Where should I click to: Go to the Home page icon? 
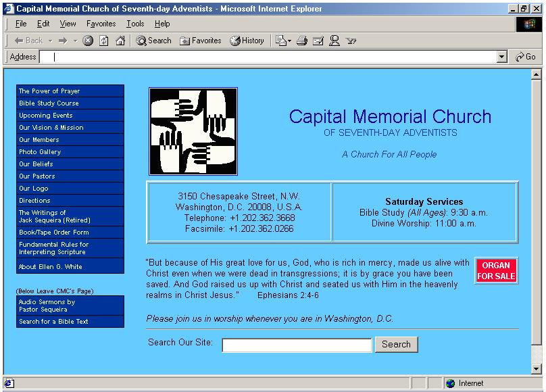pos(120,41)
